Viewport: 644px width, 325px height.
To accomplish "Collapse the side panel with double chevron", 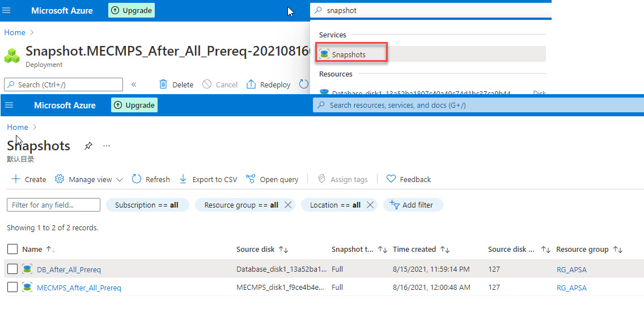I will (134, 85).
